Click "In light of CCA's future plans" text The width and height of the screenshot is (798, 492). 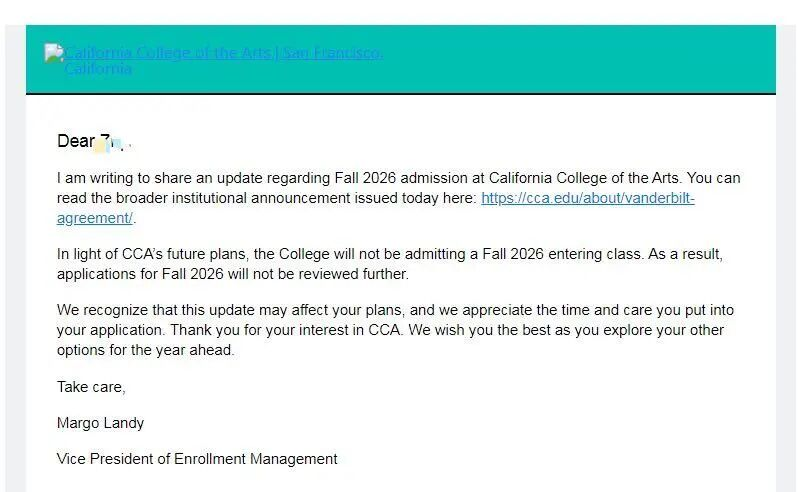tap(156, 254)
